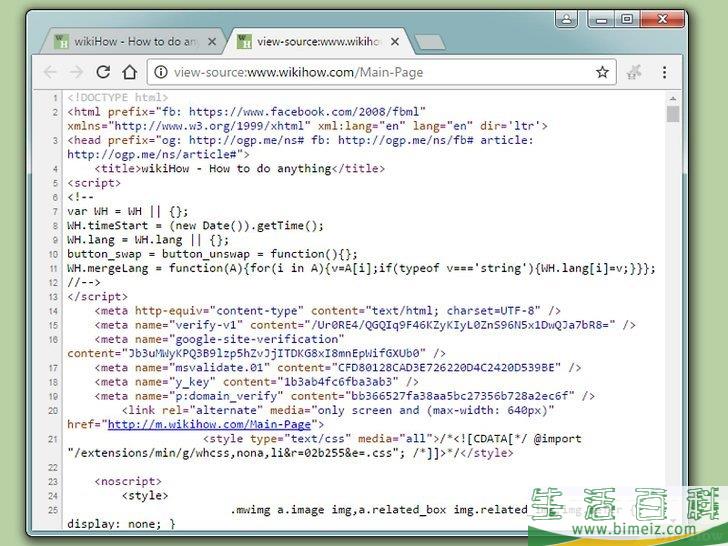Close the view-source tab
728x546 pixels.
coord(395,42)
